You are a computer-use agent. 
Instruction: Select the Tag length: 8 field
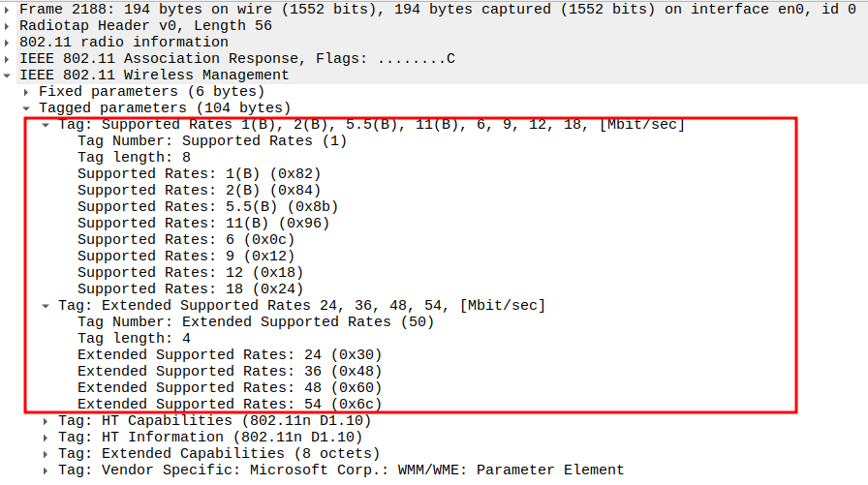pyautogui.click(x=134, y=157)
